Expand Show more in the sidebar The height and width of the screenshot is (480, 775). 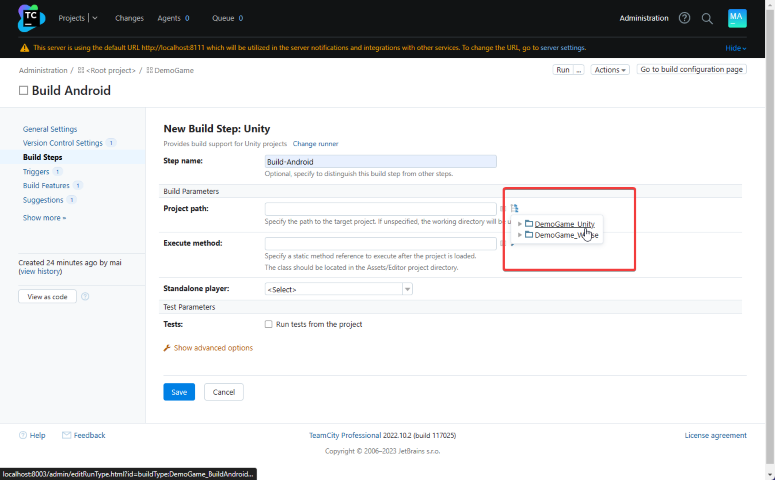click(x=44, y=218)
